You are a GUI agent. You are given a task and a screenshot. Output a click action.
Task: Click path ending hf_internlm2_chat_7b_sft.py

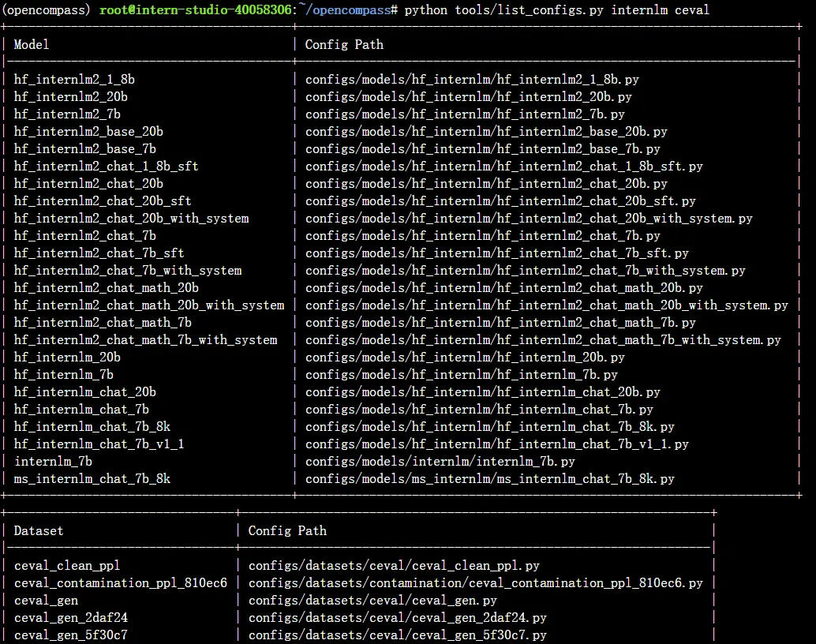[496, 253]
